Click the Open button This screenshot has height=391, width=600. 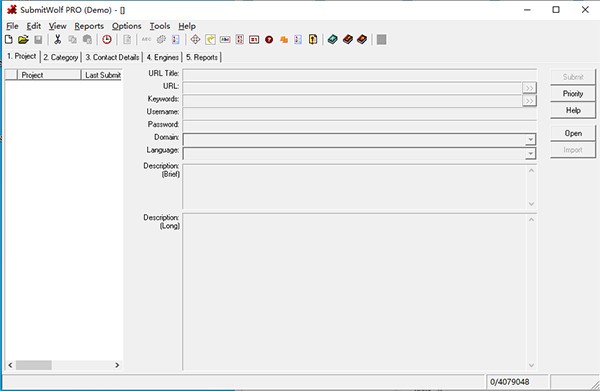[x=573, y=134]
